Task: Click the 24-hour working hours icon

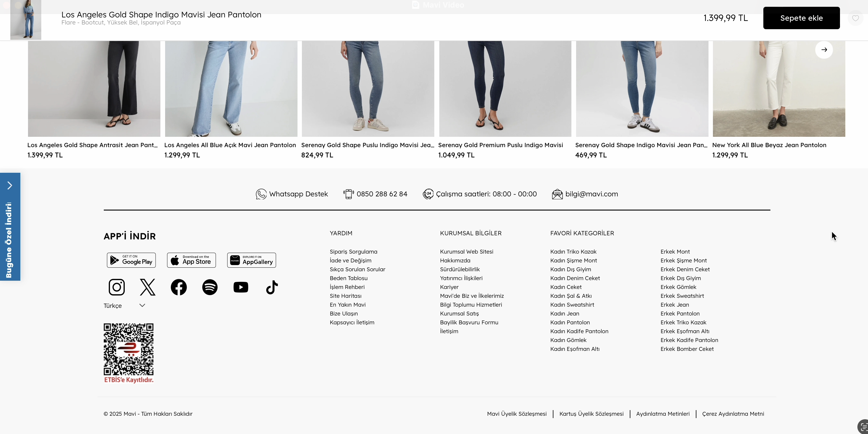Action: (x=428, y=194)
